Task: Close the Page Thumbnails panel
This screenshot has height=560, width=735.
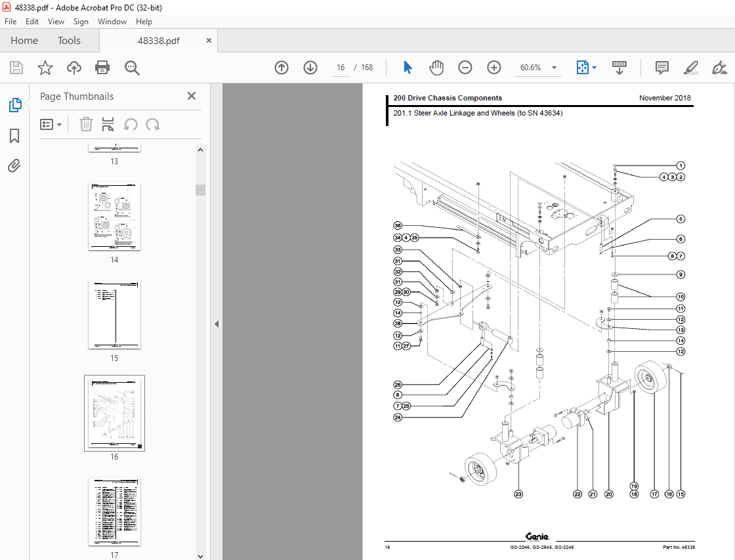Action: pos(191,96)
